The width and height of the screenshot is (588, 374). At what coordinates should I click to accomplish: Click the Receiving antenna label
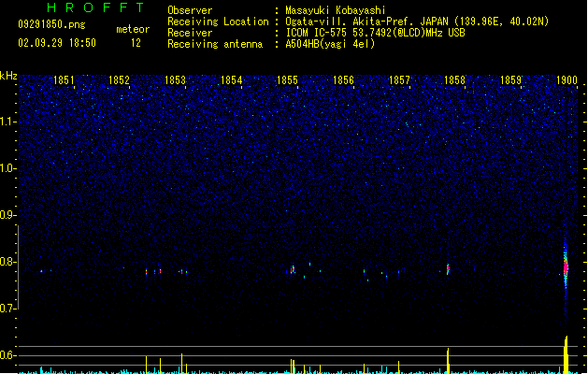pyautogui.click(x=215, y=44)
